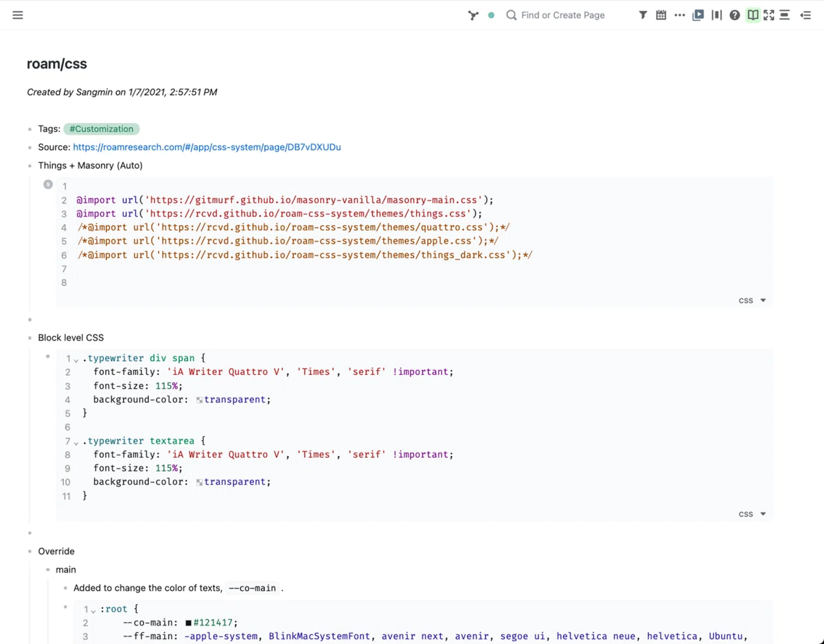Click font-size: 115% on line 3

point(138,386)
